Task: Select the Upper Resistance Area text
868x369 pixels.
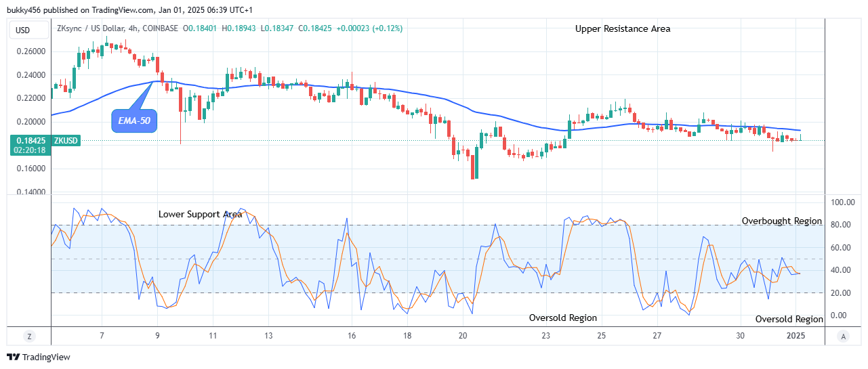Action: [x=623, y=28]
